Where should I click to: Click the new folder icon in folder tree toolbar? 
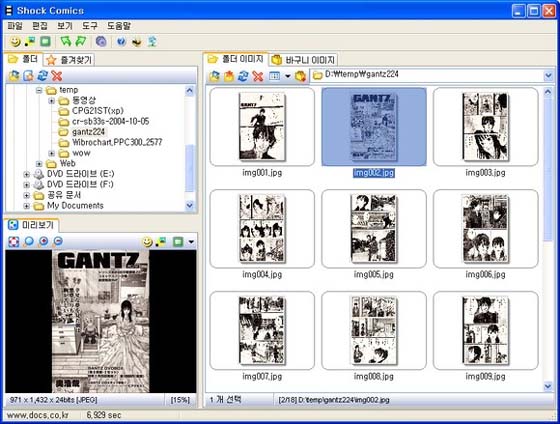coord(28,75)
